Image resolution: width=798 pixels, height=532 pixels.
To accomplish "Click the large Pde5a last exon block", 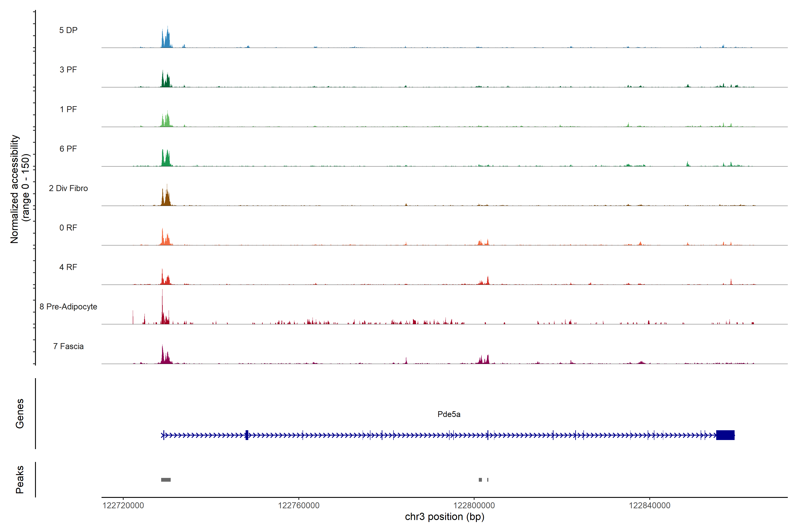I will click(x=725, y=435).
